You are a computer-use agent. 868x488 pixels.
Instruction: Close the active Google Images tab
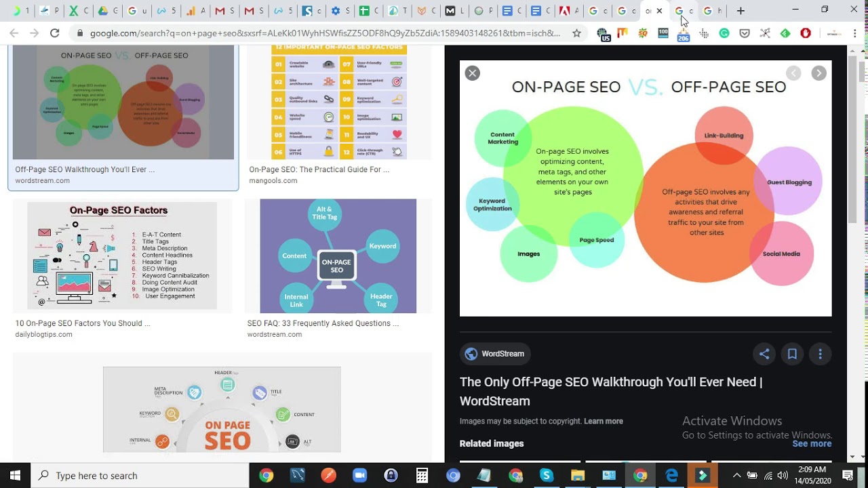[659, 11]
